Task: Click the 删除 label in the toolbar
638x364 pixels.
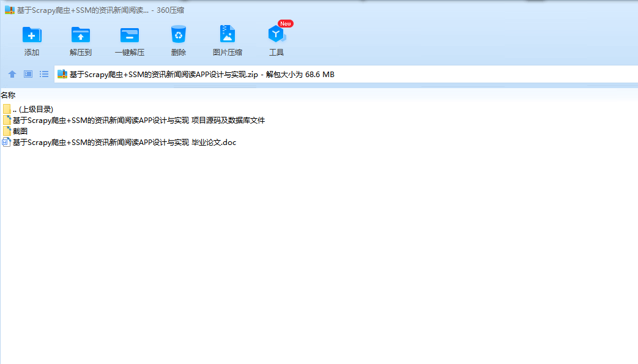Action: click(x=178, y=53)
